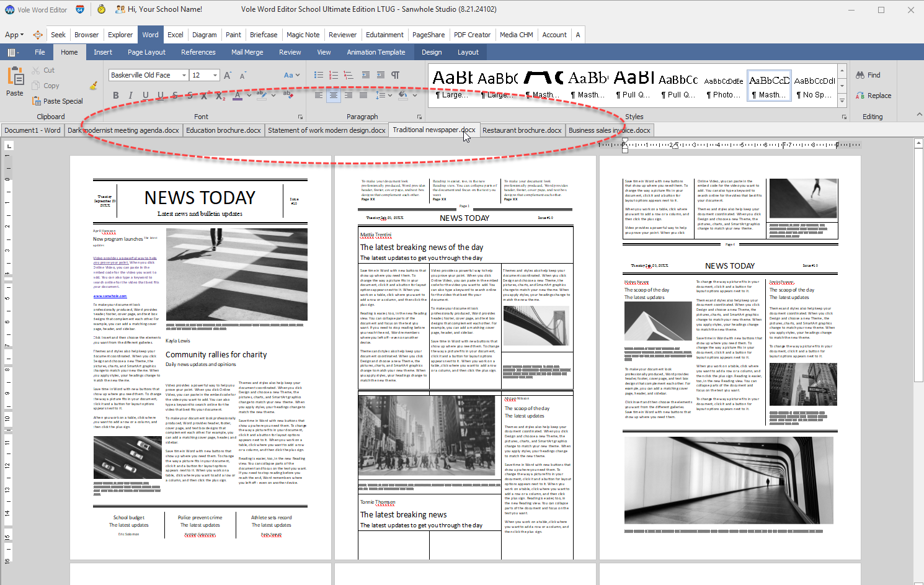
Task: Cut the selection with scissors icon
Action: pyautogui.click(x=43, y=71)
